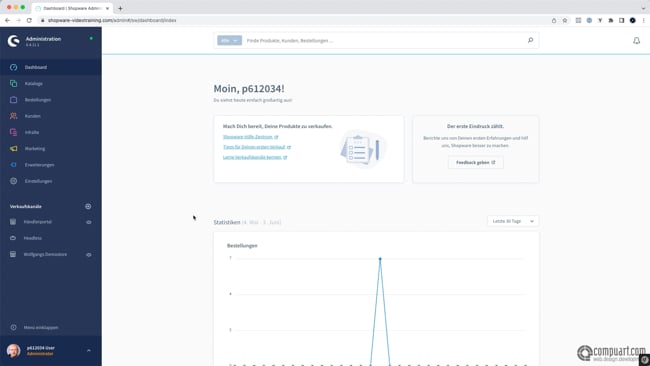Click the Statistiken heading text

227,222
